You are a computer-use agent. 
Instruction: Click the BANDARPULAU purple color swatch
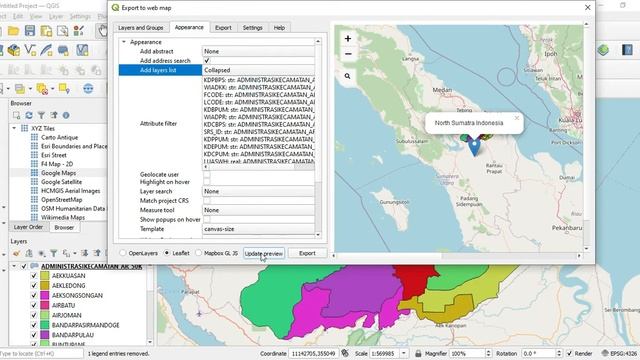coord(45,335)
